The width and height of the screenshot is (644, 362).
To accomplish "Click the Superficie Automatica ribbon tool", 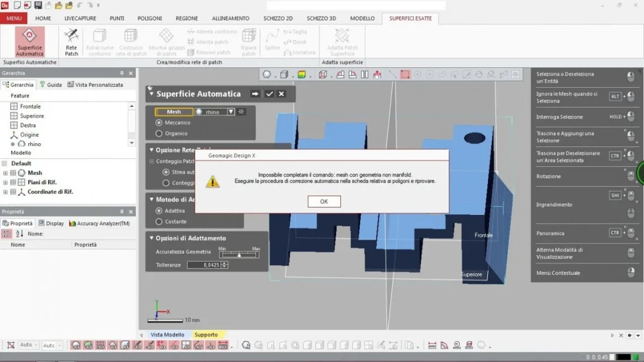I will [x=29, y=41].
